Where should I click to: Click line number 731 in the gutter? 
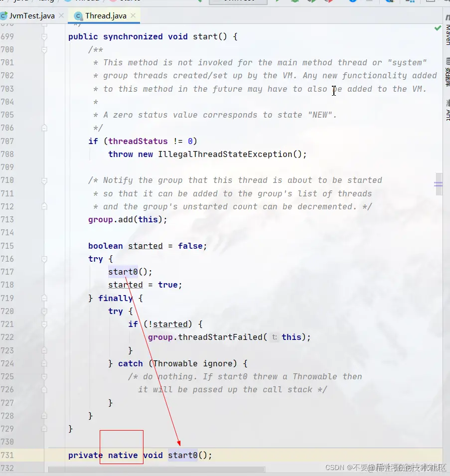click(7, 456)
